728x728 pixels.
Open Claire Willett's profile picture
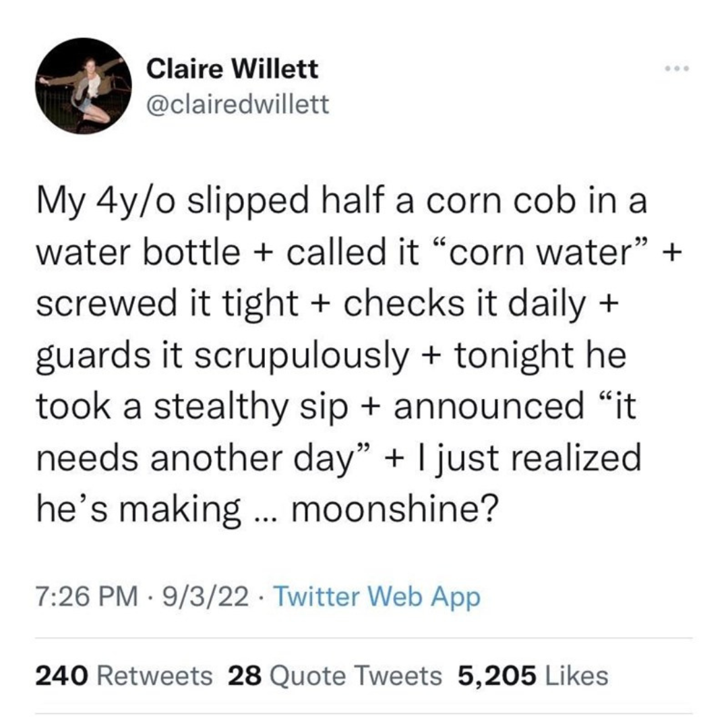(84, 86)
